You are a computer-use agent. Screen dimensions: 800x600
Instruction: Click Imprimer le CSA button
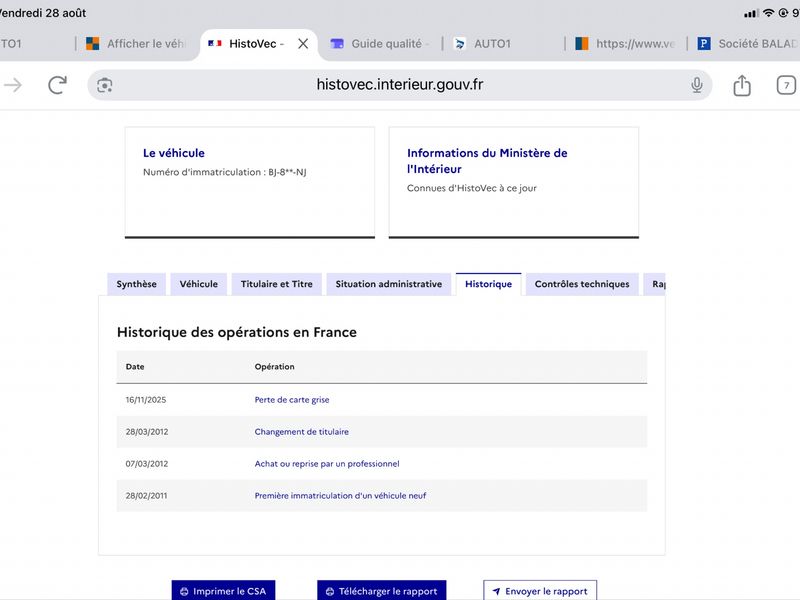coord(223,591)
